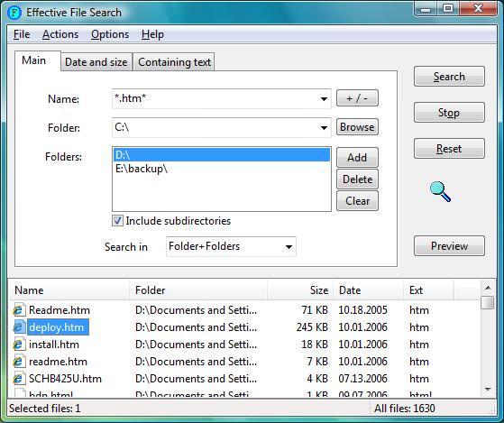Switch to the Date and size tab
The image size is (504, 423).
(96, 62)
